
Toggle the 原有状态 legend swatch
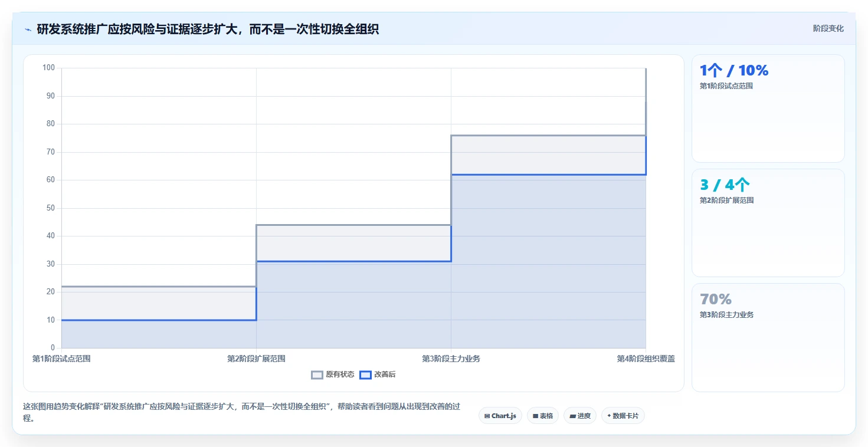pos(317,374)
